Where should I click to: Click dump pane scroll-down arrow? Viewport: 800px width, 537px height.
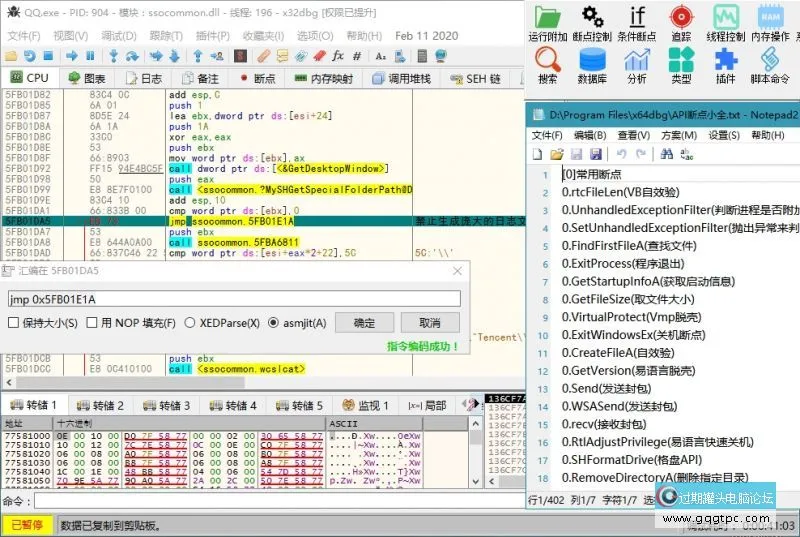[476, 481]
